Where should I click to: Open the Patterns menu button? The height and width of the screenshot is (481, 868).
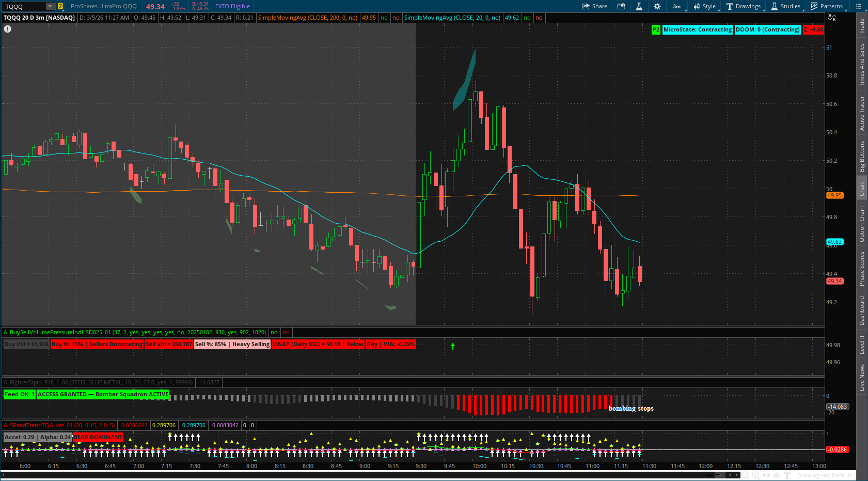(x=827, y=6)
